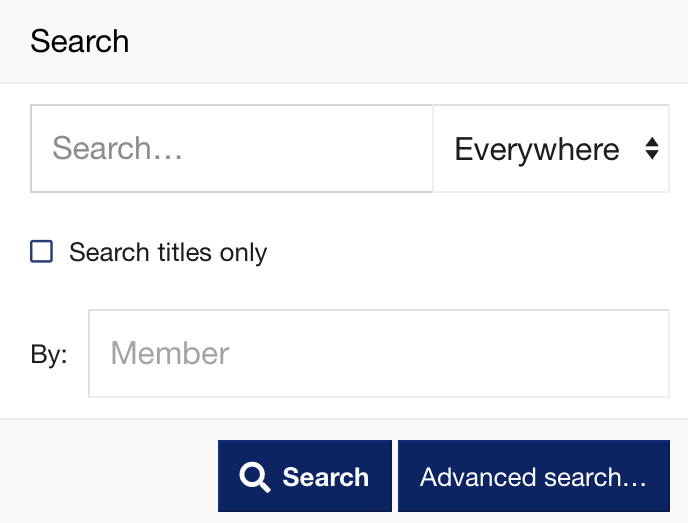Viewport: 688px width, 523px height.
Task: Place cursor in the By member box
Action: click(378, 353)
